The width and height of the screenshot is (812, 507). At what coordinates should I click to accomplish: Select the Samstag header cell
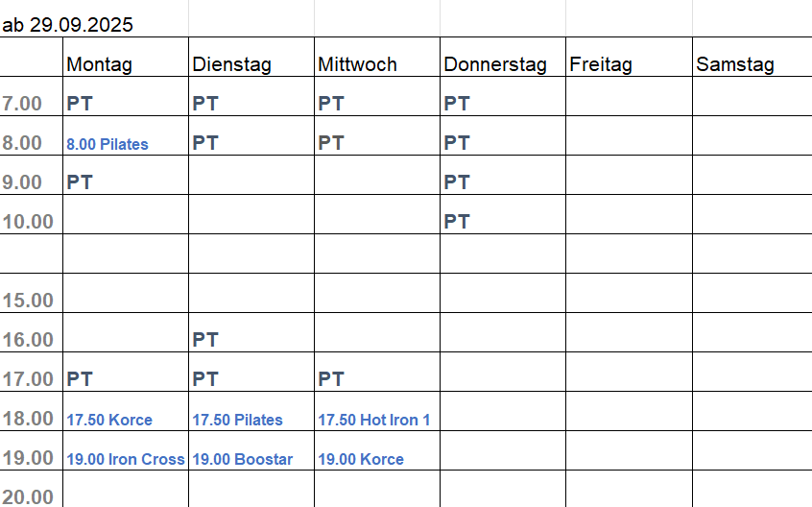(x=735, y=64)
